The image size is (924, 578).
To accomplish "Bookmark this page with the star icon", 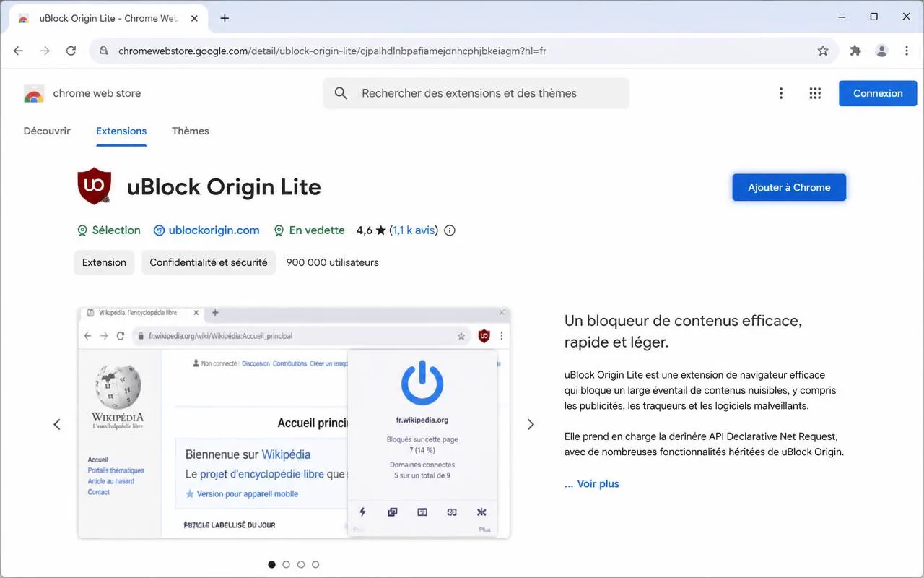I will click(823, 51).
